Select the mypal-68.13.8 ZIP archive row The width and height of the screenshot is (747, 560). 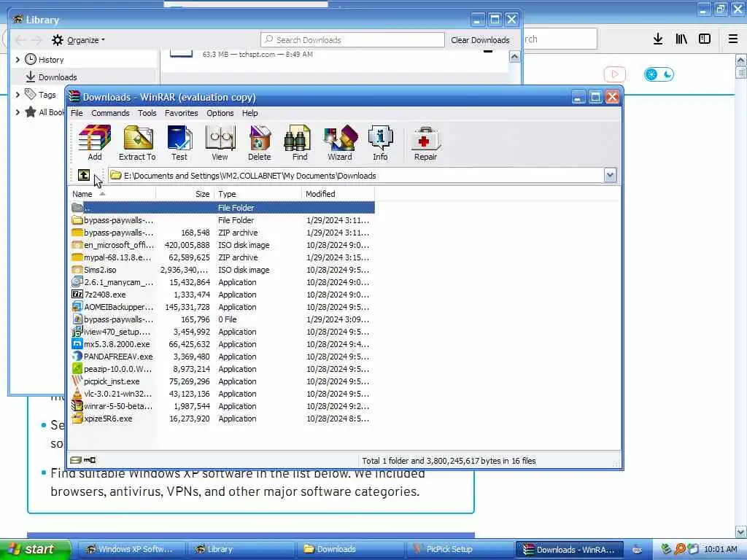[222, 257]
